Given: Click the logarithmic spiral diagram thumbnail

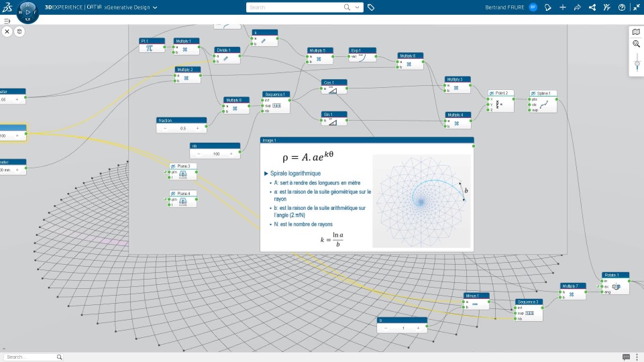Looking at the screenshot, I should click(x=421, y=201).
